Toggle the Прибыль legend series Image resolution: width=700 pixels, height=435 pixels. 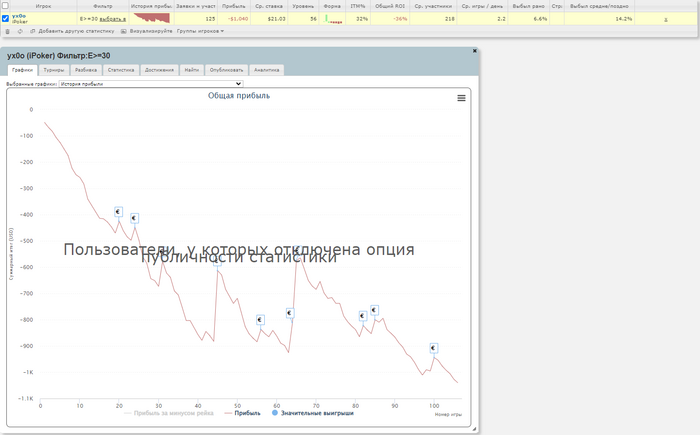242,413
